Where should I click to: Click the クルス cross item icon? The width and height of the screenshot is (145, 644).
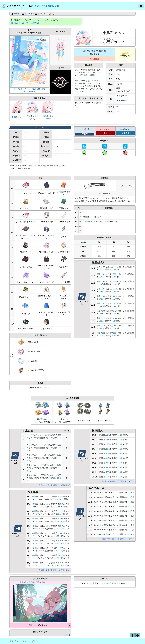coord(64,229)
